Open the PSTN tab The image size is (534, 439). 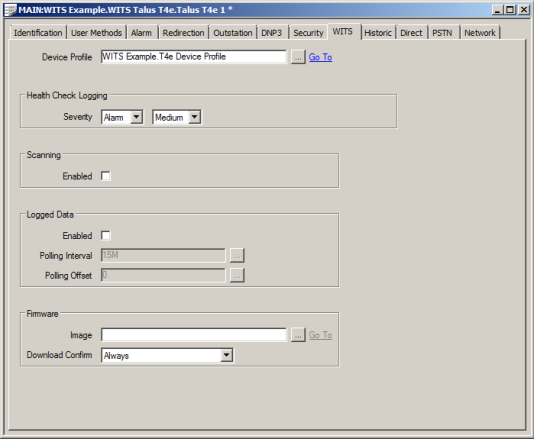(x=442, y=33)
